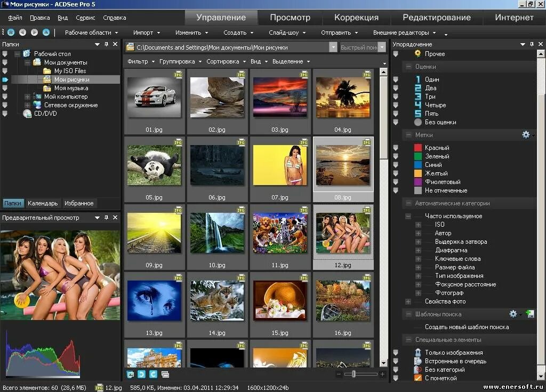
Task: Click the Без категорий tag icon
Action: (x=418, y=370)
